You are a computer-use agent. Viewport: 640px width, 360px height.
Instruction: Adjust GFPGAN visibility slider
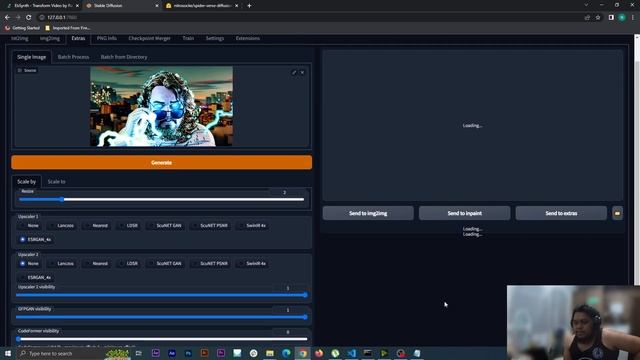click(x=162, y=317)
